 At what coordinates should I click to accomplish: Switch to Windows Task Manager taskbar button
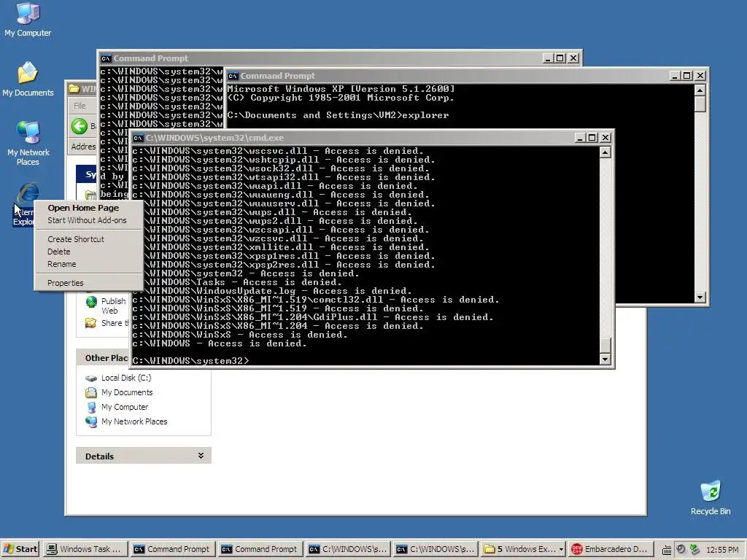86,549
